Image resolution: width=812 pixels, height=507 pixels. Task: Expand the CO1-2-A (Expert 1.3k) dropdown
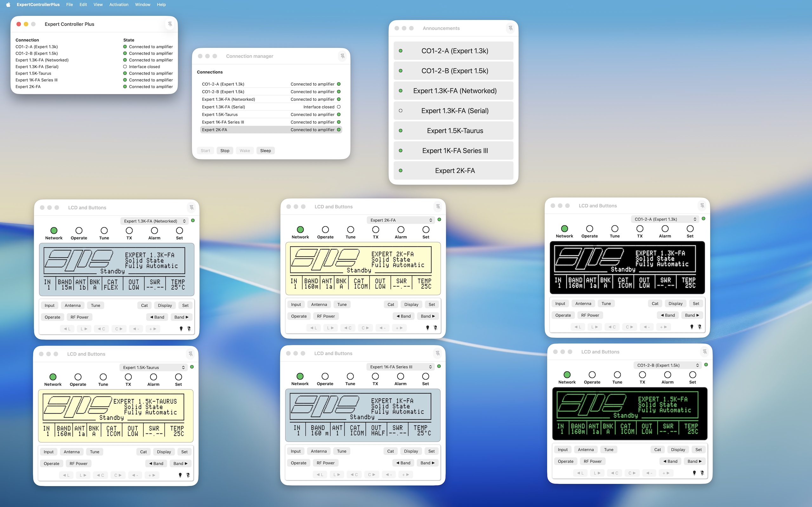pyautogui.click(x=665, y=219)
